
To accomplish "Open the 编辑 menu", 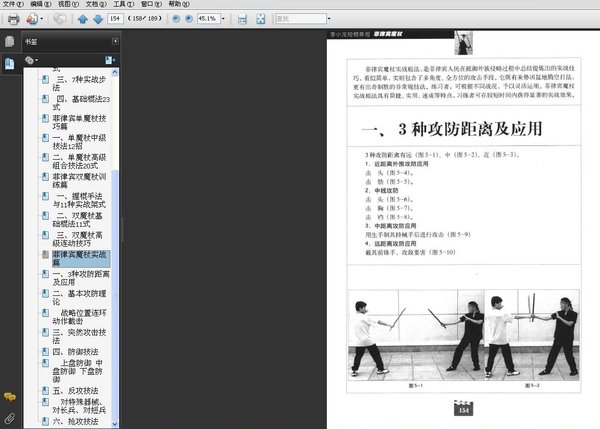I will (41, 4).
